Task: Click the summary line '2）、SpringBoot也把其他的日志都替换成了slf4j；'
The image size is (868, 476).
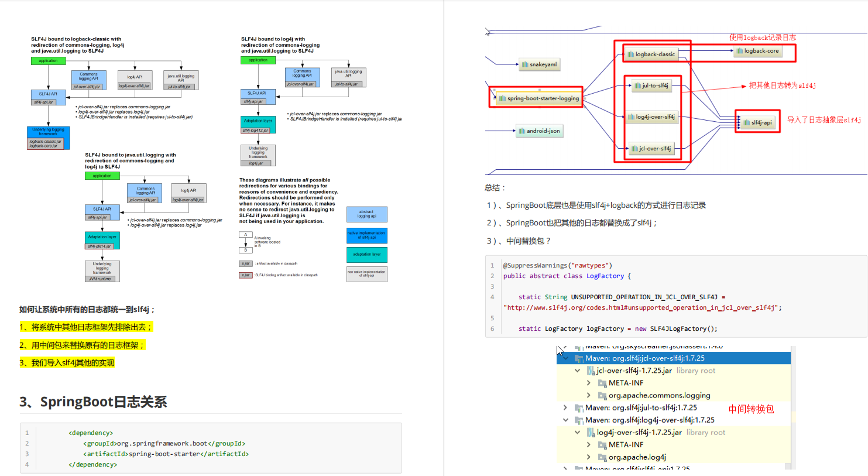Action: tap(572, 223)
